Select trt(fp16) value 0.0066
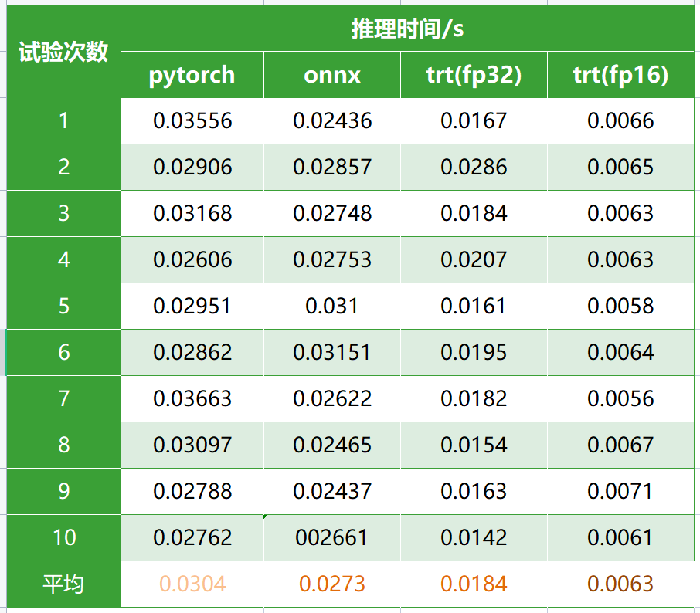Viewport: 700px width, 613px height. pos(620,121)
